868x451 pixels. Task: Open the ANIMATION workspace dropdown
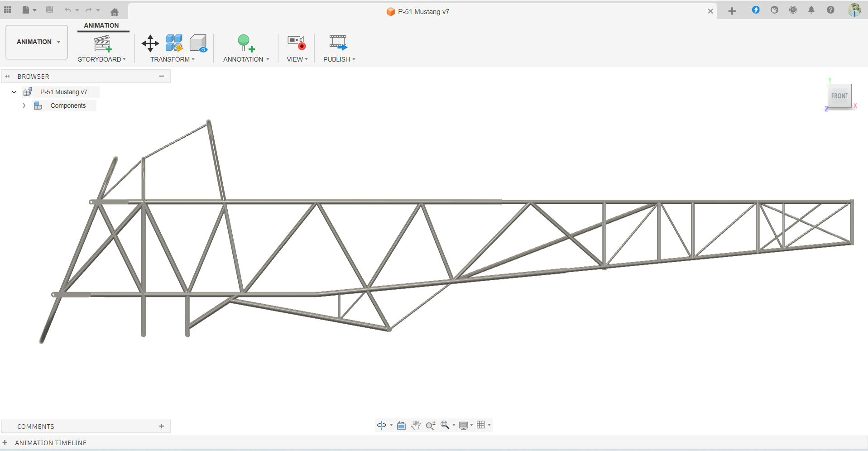(x=37, y=42)
